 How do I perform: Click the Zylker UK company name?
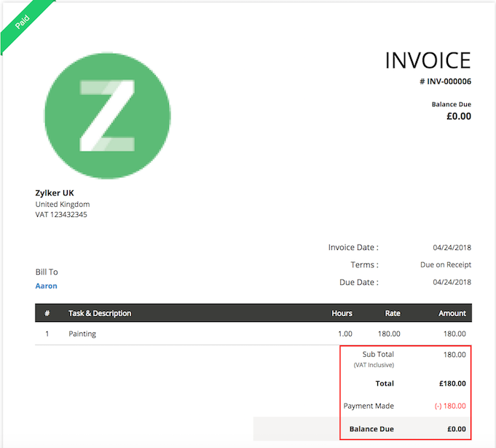coord(55,193)
